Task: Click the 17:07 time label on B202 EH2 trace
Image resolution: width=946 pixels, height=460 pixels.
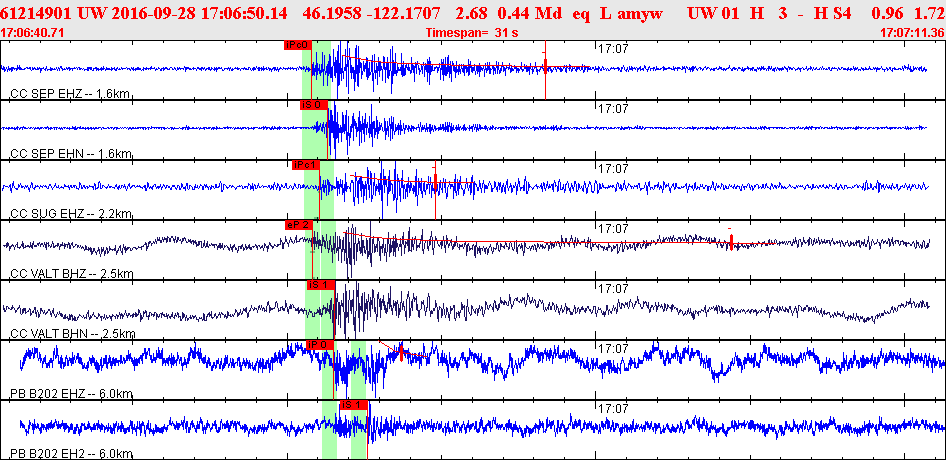Action: (x=613, y=409)
